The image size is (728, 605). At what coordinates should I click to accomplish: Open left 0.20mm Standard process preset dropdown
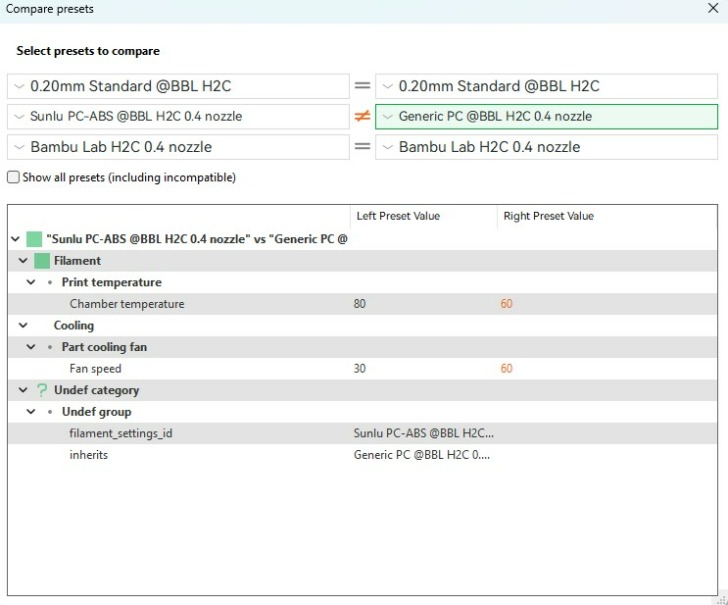point(176,86)
